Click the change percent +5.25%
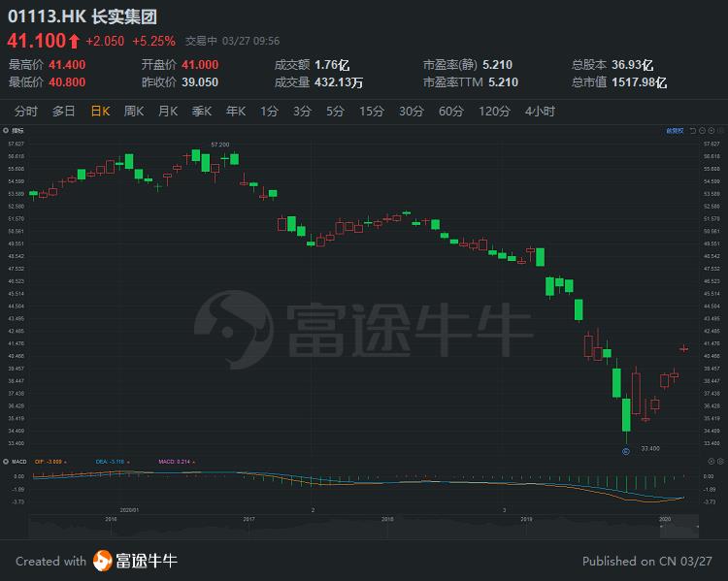728x581 pixels. tap(153, 42)
